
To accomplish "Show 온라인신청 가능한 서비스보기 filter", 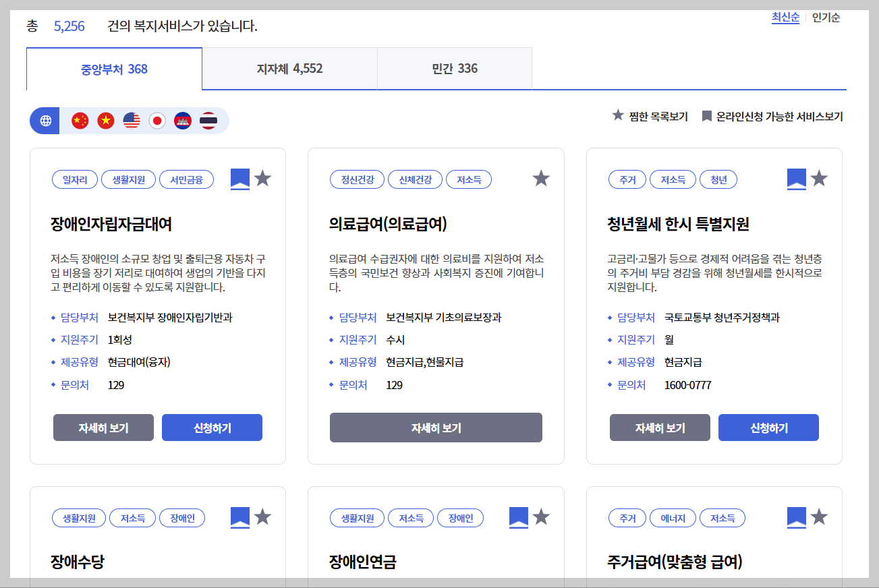I will [772, 117].
